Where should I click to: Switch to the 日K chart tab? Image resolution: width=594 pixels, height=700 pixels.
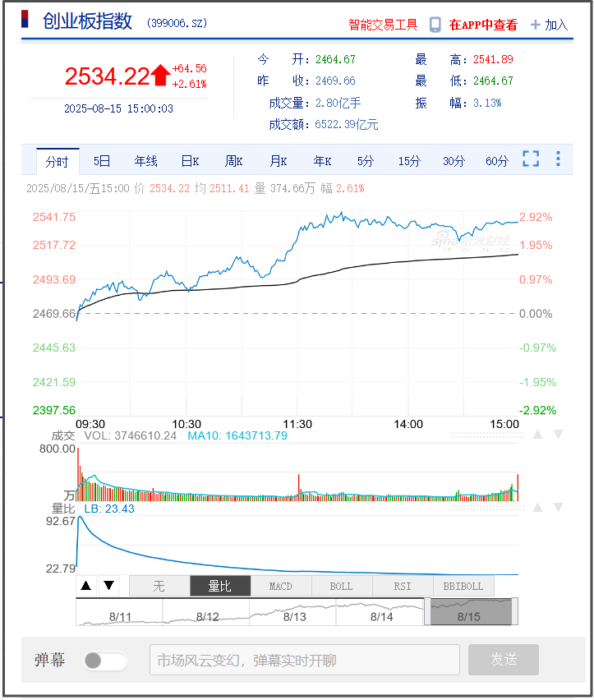click(x=190, y=161)
